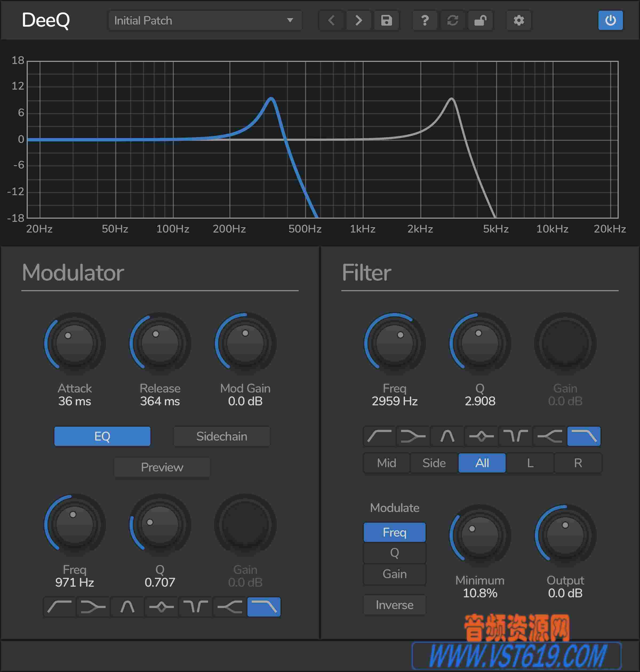
Task: Select bell shape in Modulator section
Action: (127, 607)
